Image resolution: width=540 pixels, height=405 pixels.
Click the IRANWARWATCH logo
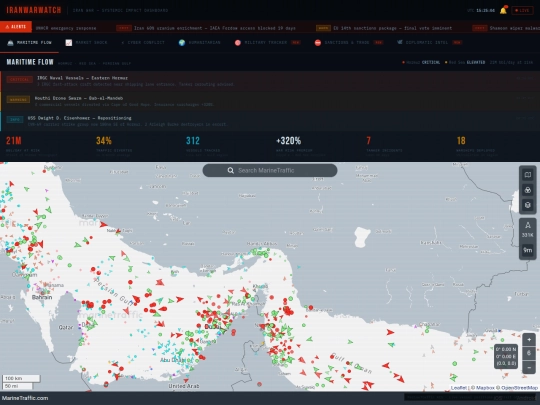click(x=34, y=10)
